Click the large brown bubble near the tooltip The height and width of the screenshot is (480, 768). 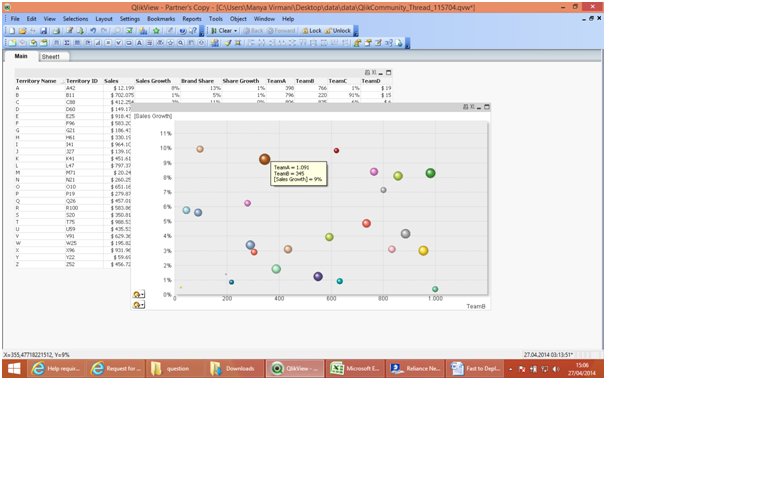coord(264,159)
